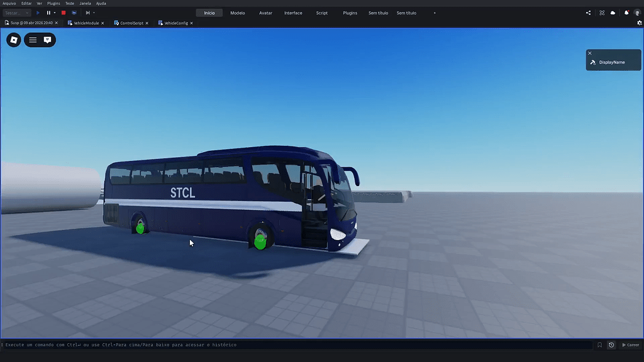Click the bookmark icon in command bar
Viewport: 644px width, 362px height.
tap(599, 345)
